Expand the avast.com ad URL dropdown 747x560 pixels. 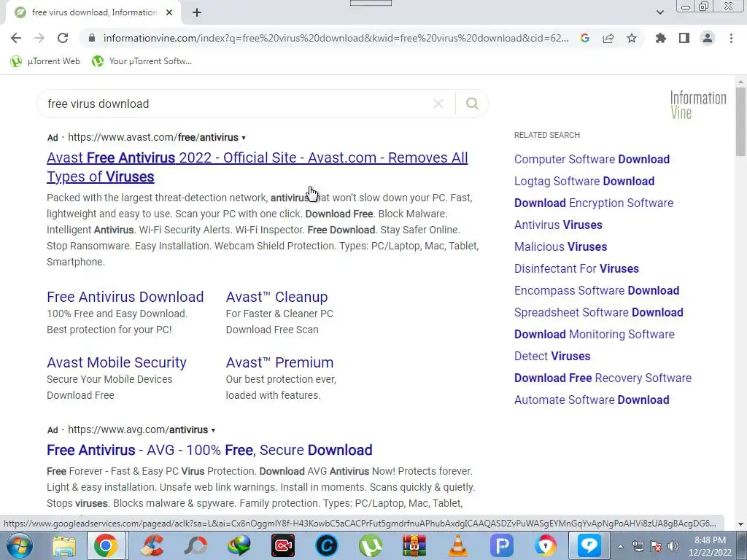point(244,138)
